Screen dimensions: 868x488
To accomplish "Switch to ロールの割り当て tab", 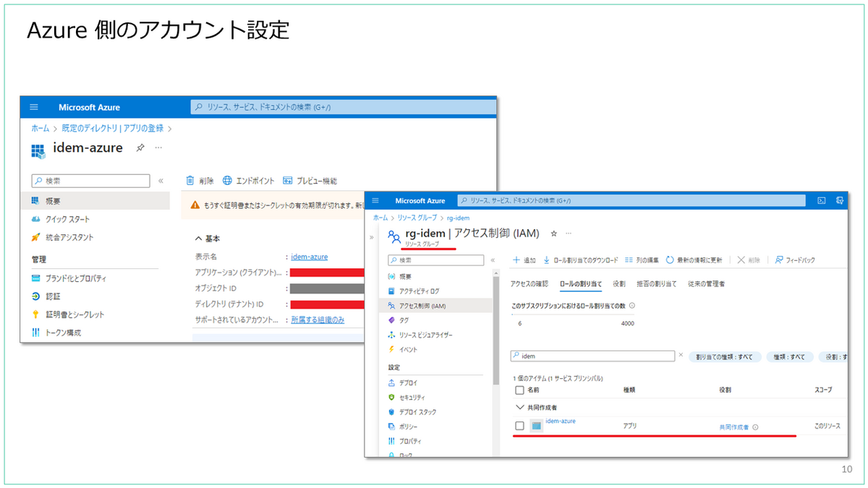I will 581,283.
